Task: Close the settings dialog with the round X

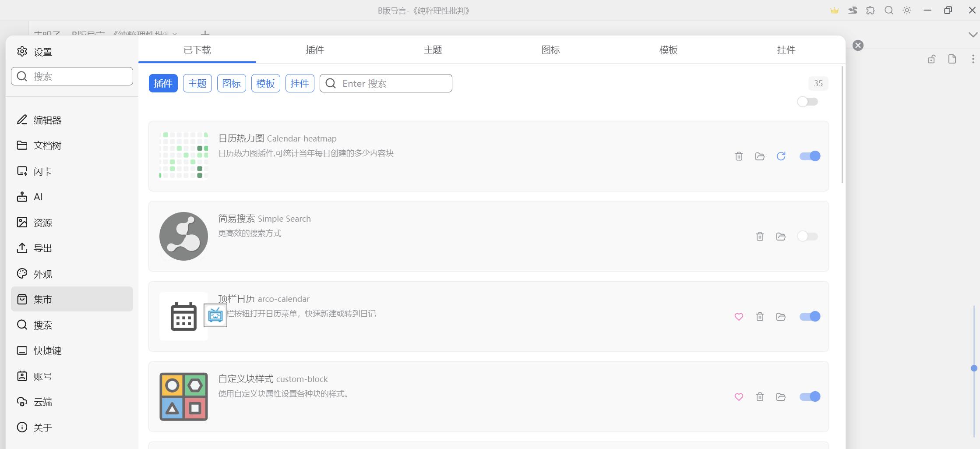Action: [858, 45]
